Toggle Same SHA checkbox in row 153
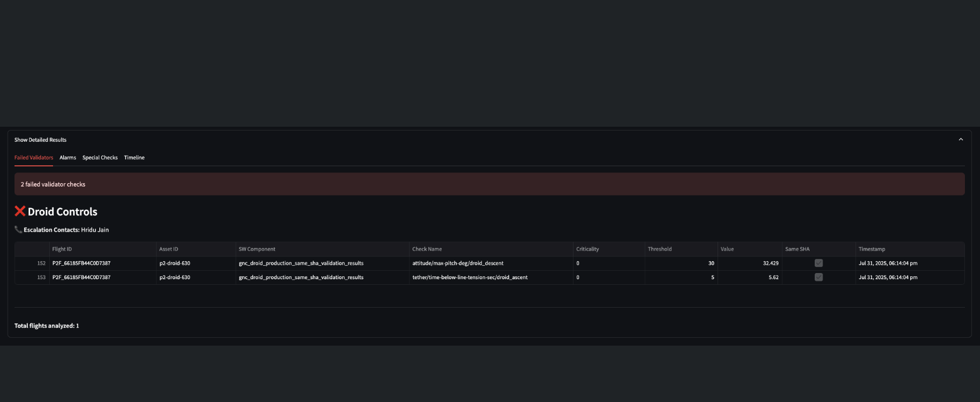The width and height of the screenshot is (980, 402). pos(819,277)
